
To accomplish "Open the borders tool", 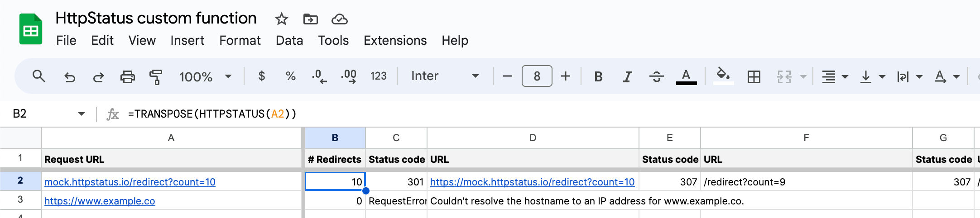I will (754, 76).
